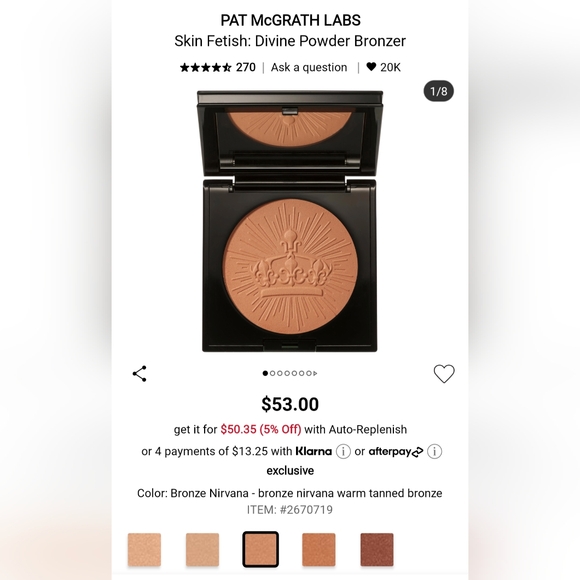Open the 270 reviews count
The height and width of the screenshot is (580, 580).
coord(246,67)
